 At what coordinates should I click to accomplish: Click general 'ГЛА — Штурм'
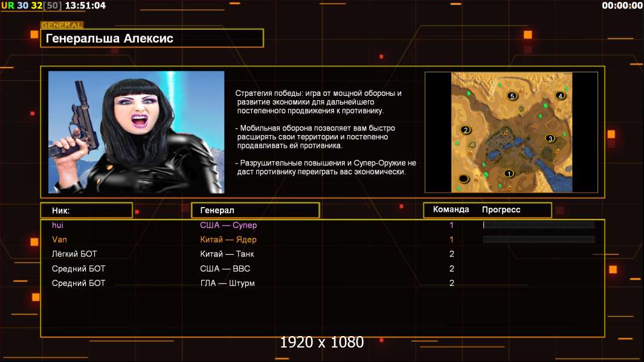[x=228, y=283]
